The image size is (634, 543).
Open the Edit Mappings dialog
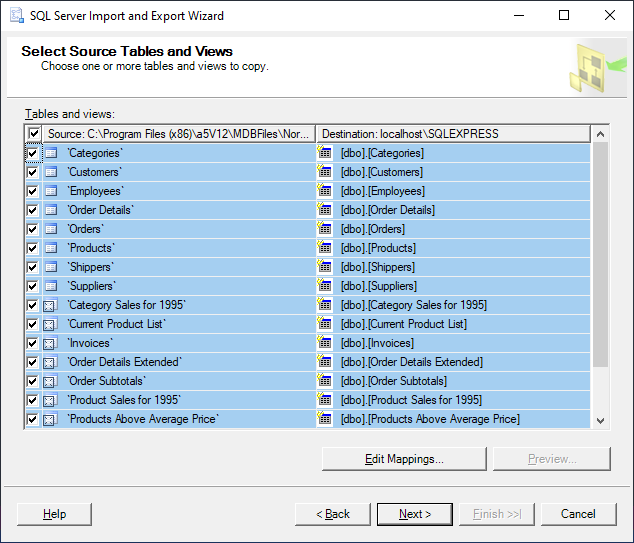coord(404,459)
